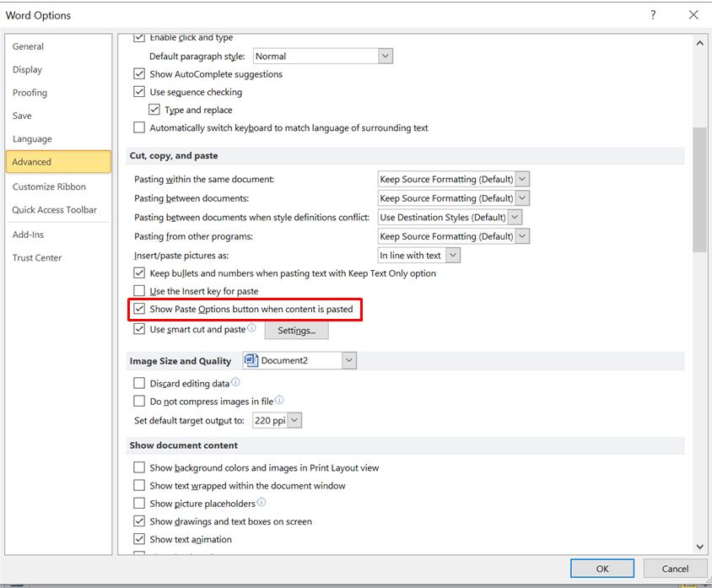712x588 pixels.
Task: Go to the Save category
Action: pyautogui.click(x=58, y=116)
